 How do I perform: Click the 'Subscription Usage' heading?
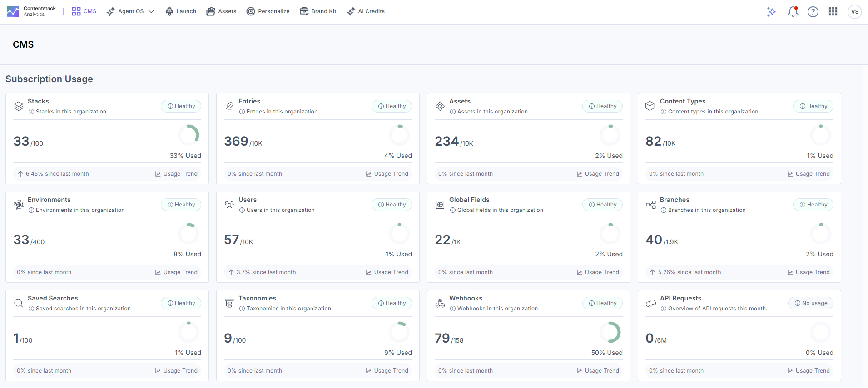coord(49,79)
